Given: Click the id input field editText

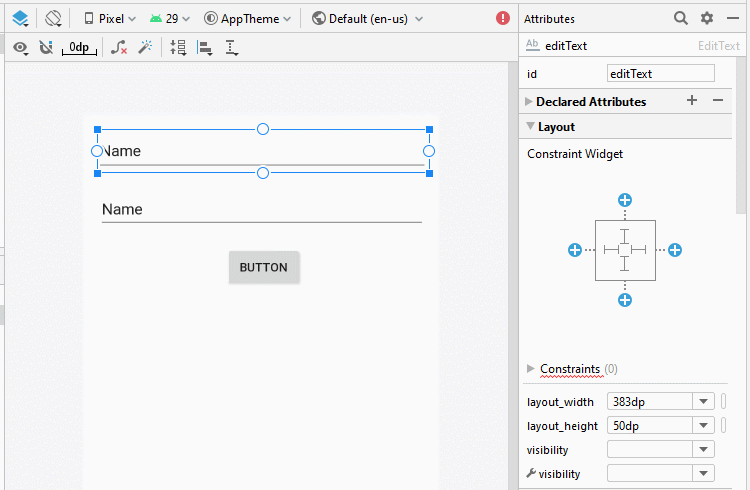Looking at the screenshot, I should 661,74.
